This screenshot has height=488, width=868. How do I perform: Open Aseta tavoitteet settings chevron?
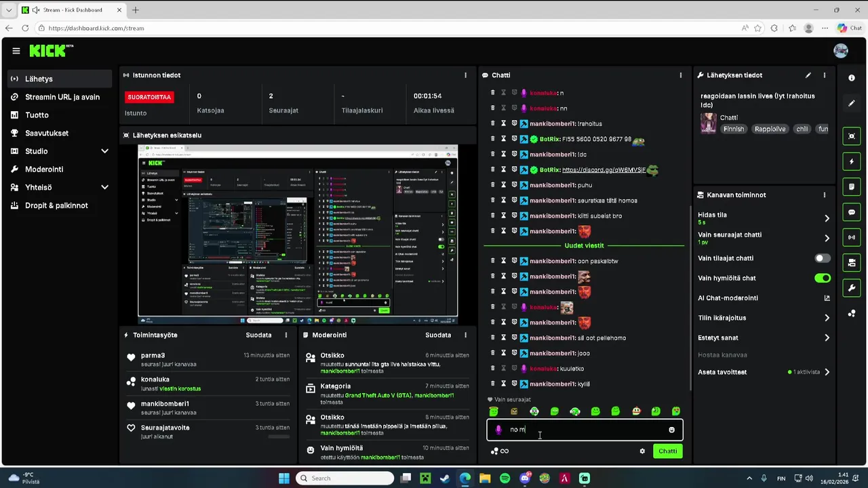click(x=827, y=372)
